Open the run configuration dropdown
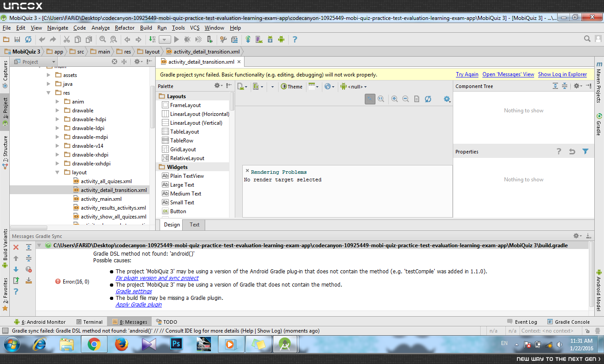The image size is (604, 364). click(164, 39)
